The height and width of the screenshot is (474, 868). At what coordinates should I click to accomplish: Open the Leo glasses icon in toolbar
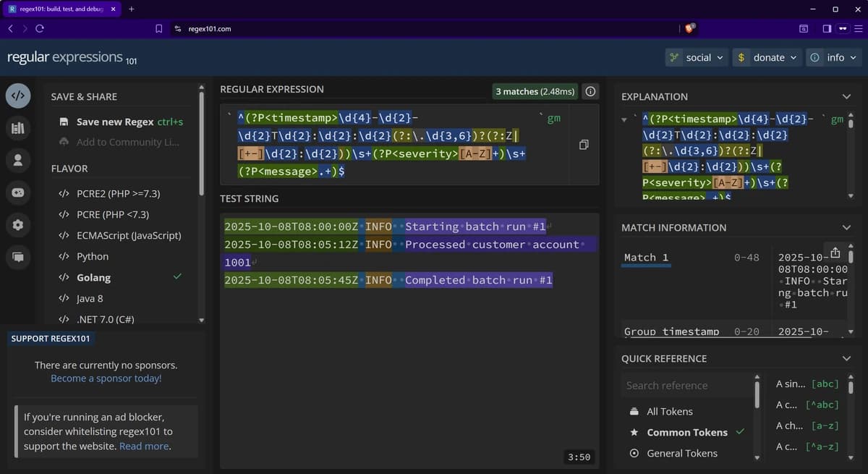coord(843,28)
